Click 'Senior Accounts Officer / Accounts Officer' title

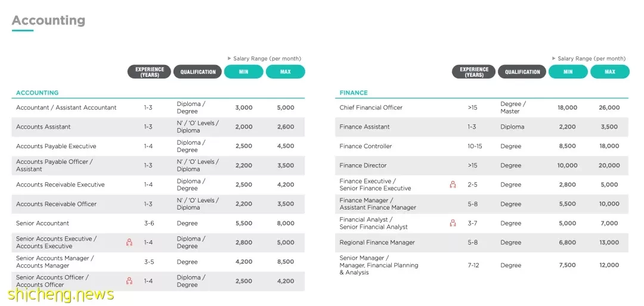[52, 281]
